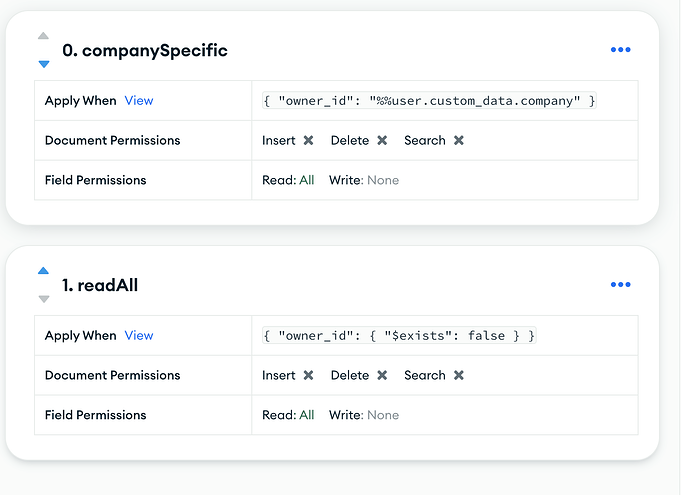690x495 pixels.
Task: Toggle Delete permission X for readAll
Action: click(382, 376)
